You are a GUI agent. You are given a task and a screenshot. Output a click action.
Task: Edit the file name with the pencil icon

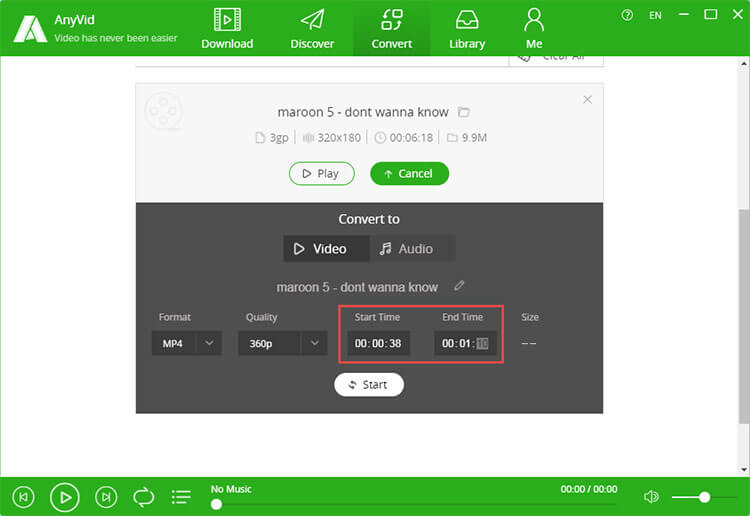coord(459,286)
